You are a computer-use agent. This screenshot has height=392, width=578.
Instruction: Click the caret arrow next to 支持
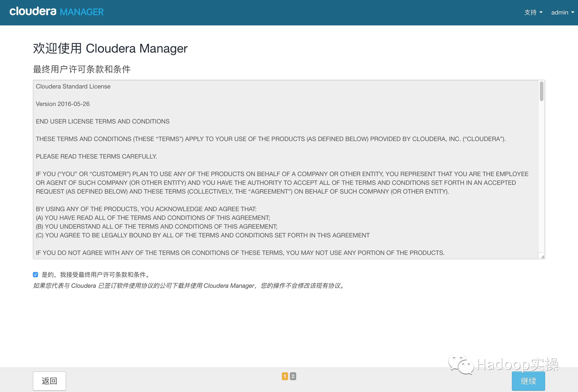pos(541,12)
